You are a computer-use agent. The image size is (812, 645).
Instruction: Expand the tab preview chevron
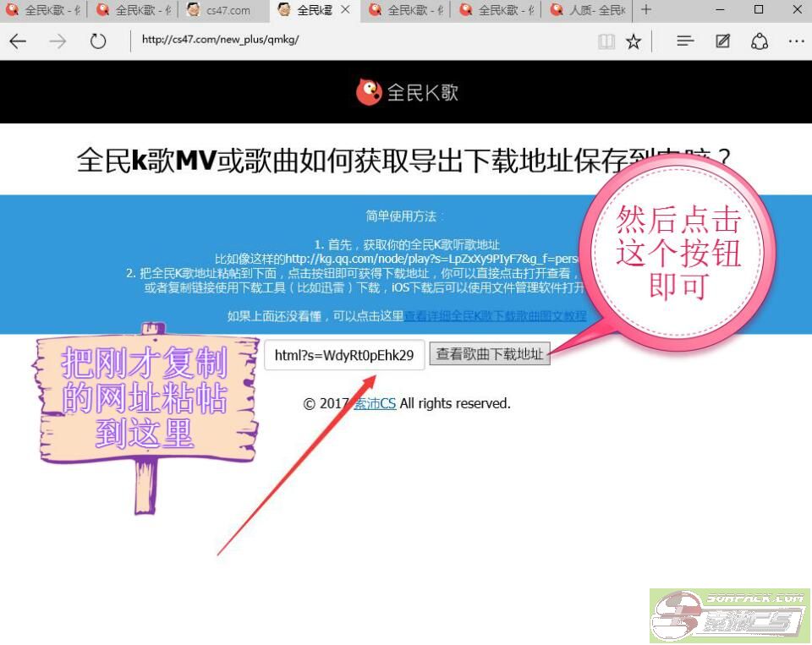point(678,10)
